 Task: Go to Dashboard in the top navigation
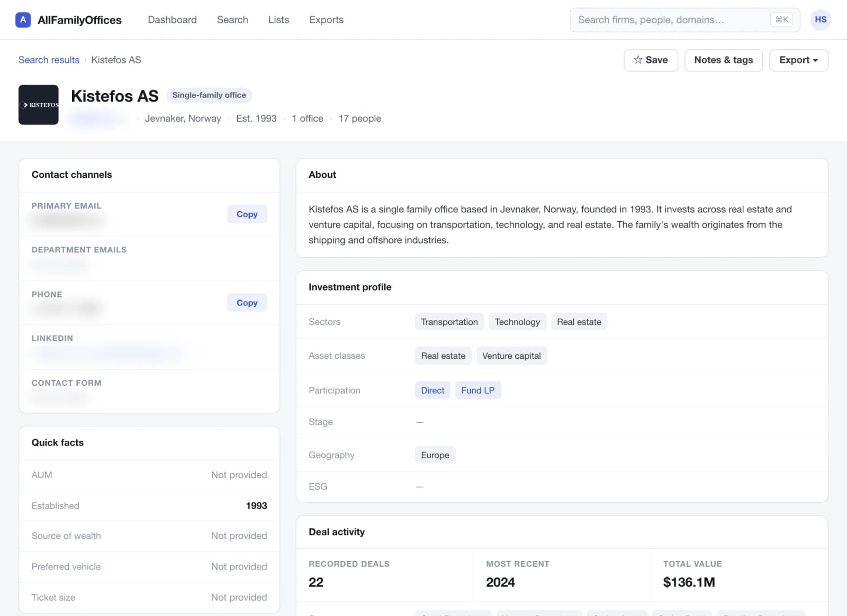(172, 20)
